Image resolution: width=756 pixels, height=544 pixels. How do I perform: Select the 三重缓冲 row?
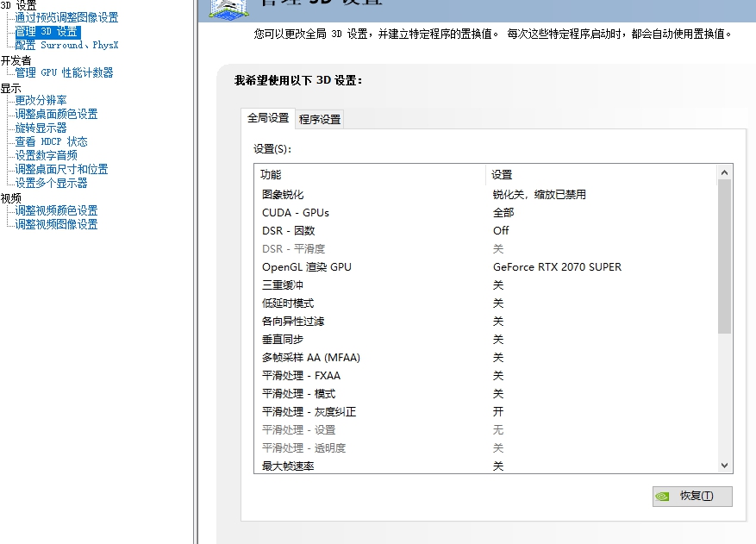pyautogui.click(x=486, y=285)
